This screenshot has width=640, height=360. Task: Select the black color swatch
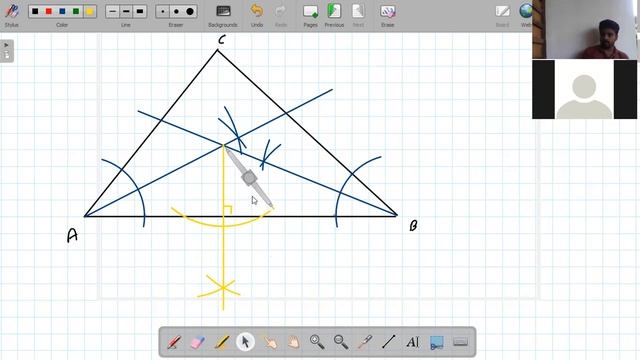click(35, 11)
